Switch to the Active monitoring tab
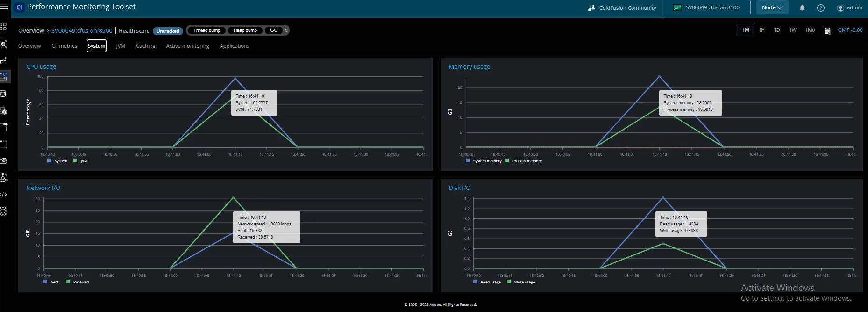 (188, 46)
